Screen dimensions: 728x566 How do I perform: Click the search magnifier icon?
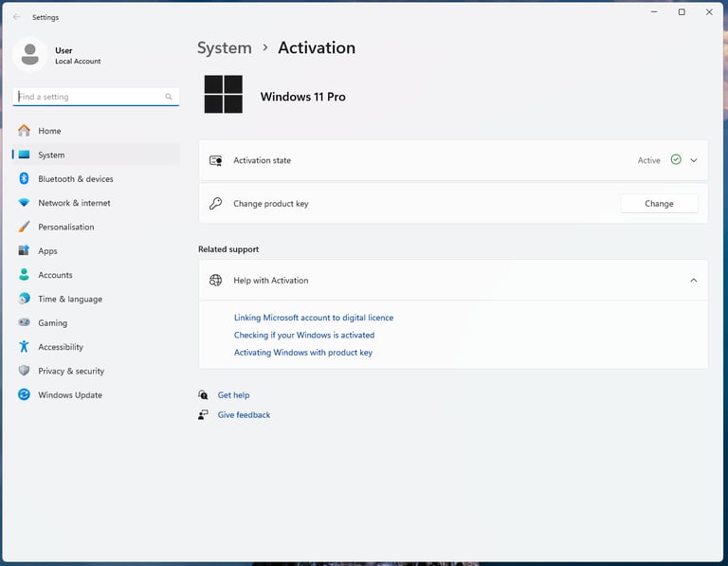pos(169,97)
